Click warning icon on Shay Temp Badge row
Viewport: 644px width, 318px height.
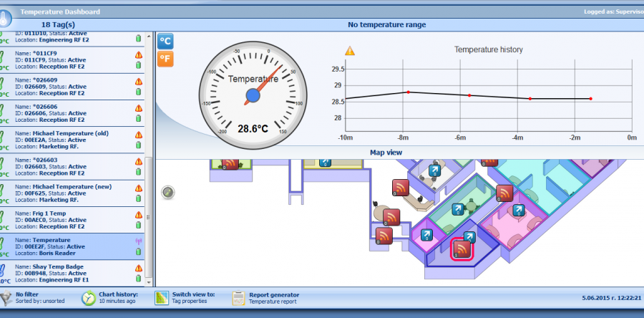138,269
